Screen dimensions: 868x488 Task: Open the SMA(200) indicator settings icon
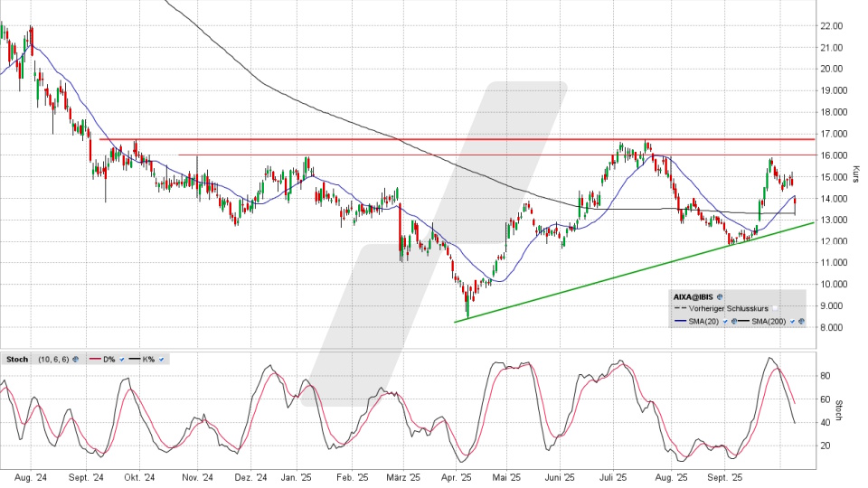tap(801, 322)
